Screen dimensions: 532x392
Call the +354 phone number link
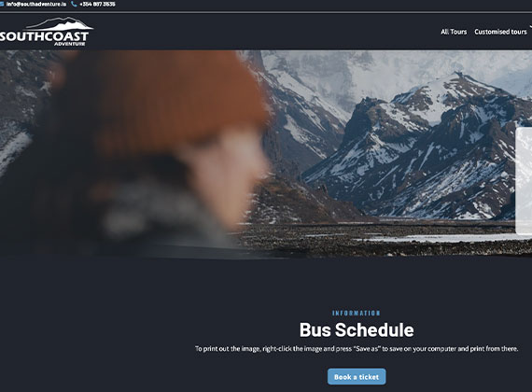point(97,4)
